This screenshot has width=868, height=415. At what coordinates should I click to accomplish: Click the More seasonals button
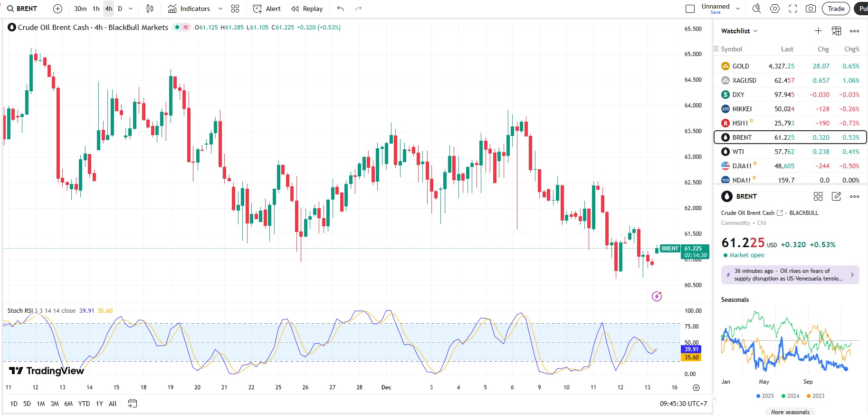tap(790, 412)
